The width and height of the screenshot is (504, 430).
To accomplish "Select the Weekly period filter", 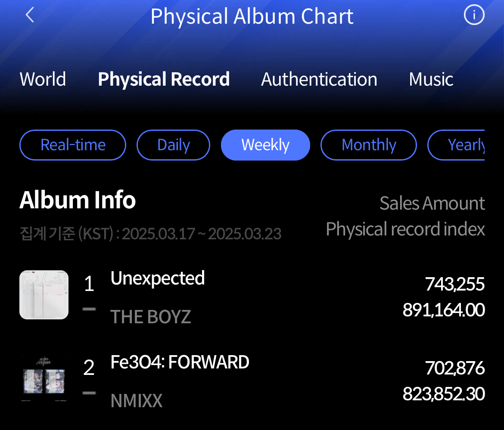I will tap(265, 145).
